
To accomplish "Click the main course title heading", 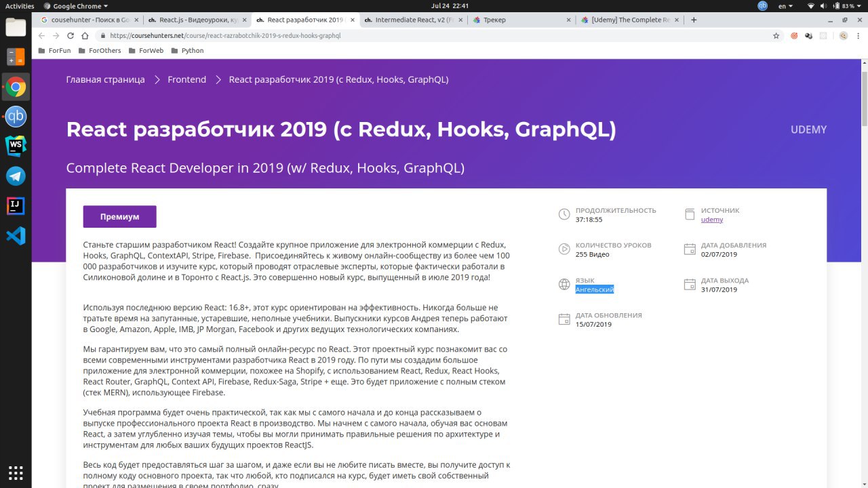I will click(341, 129).
